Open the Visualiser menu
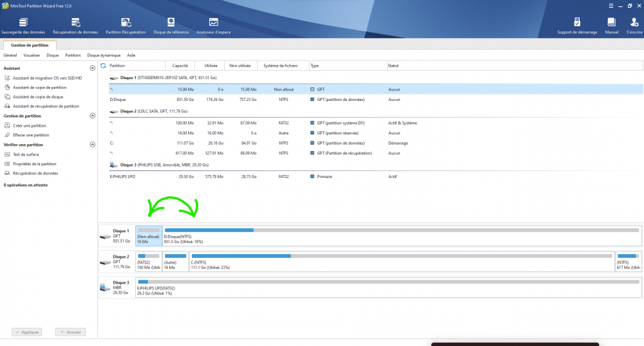This screenshot has width=644, height=346. point(32,55)
